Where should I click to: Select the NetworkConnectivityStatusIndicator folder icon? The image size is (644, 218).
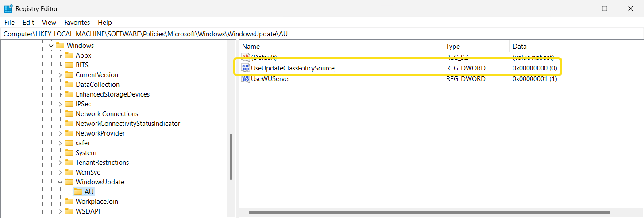[x=69, y=124]
